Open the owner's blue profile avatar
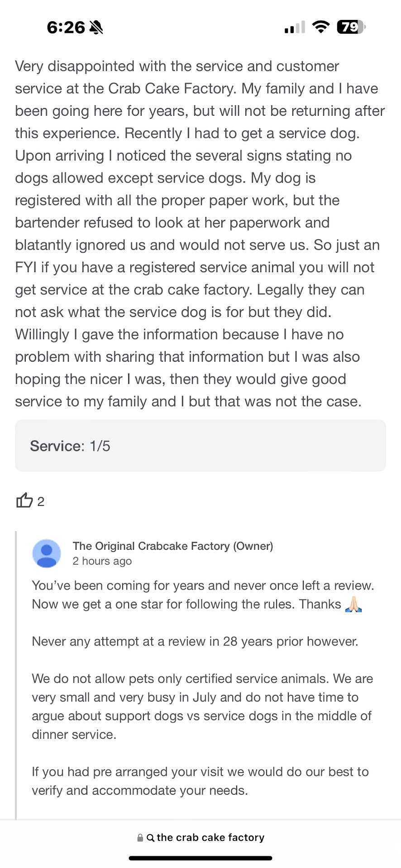 tap(47, 553)
